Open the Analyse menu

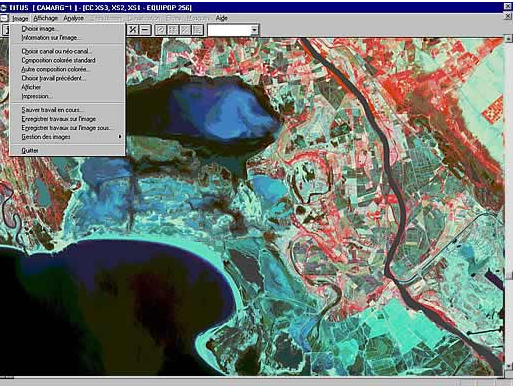coord(73,18)
